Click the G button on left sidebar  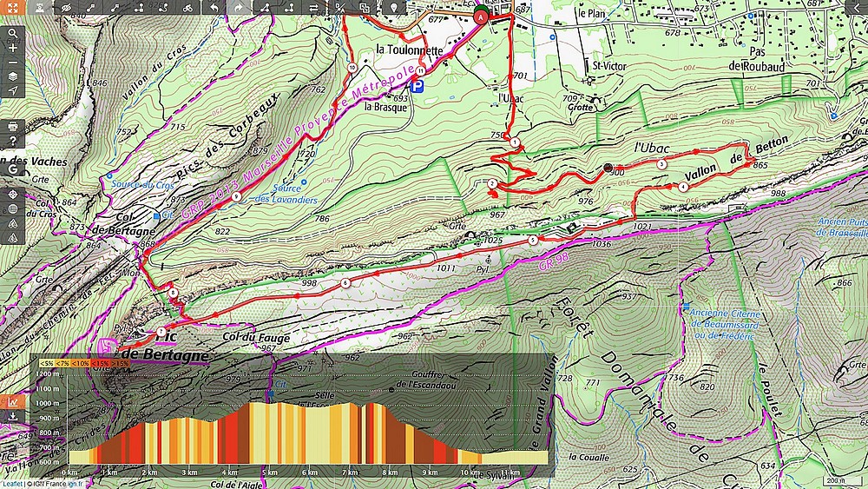(12, 169)
